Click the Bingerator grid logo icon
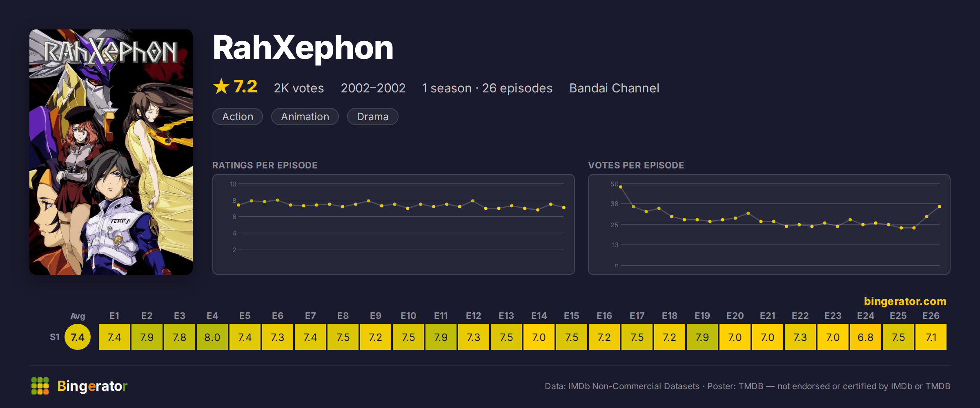 pos(40,386)
